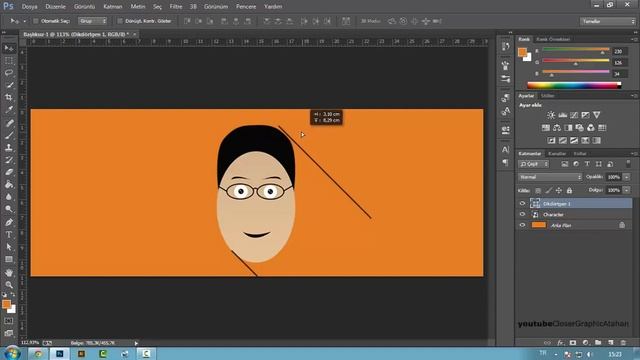Open the Normal blend mode dropdown
The width and height of the screenshot is (640, 360).
click(550, 177)
